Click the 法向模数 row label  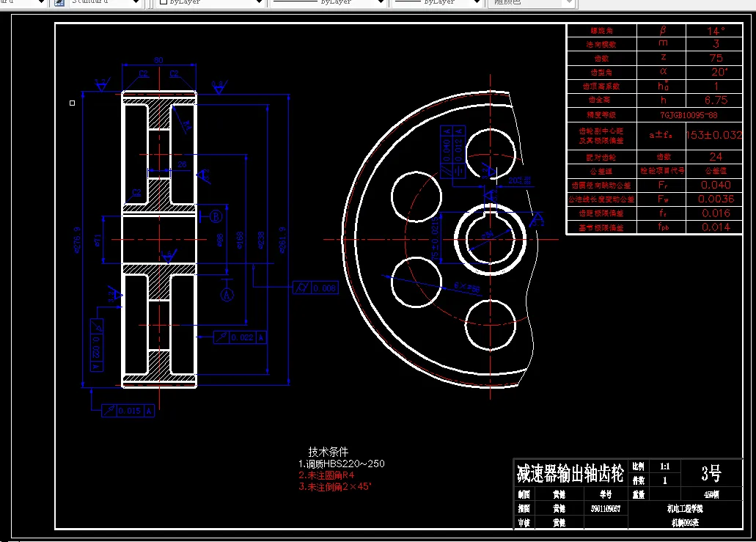coord(601,44)
